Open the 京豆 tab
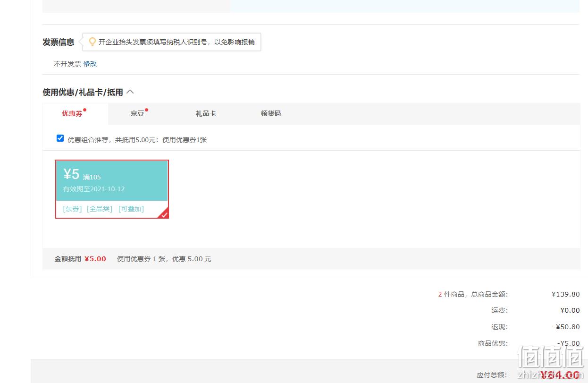 tap(137, 114)
